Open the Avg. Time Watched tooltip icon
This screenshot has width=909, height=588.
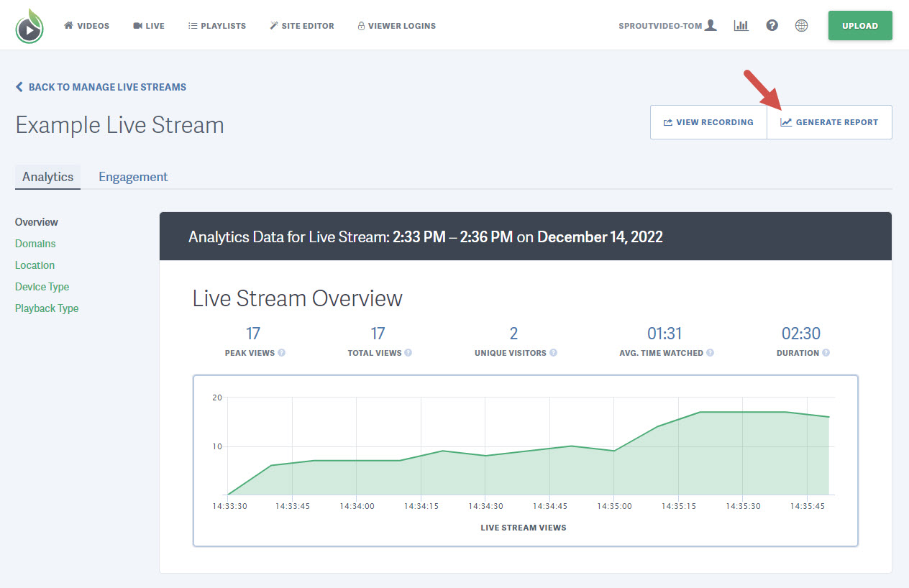711,352
